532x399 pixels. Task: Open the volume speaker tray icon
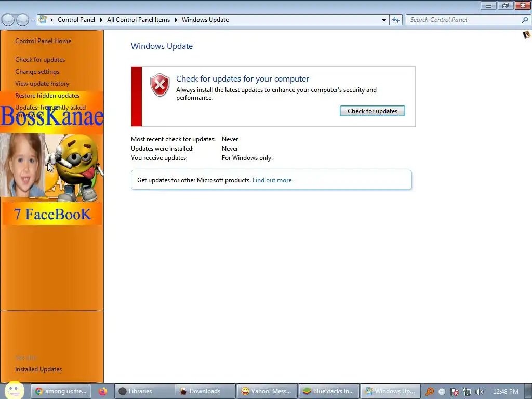pyautogui.click(x=479, y=392)
